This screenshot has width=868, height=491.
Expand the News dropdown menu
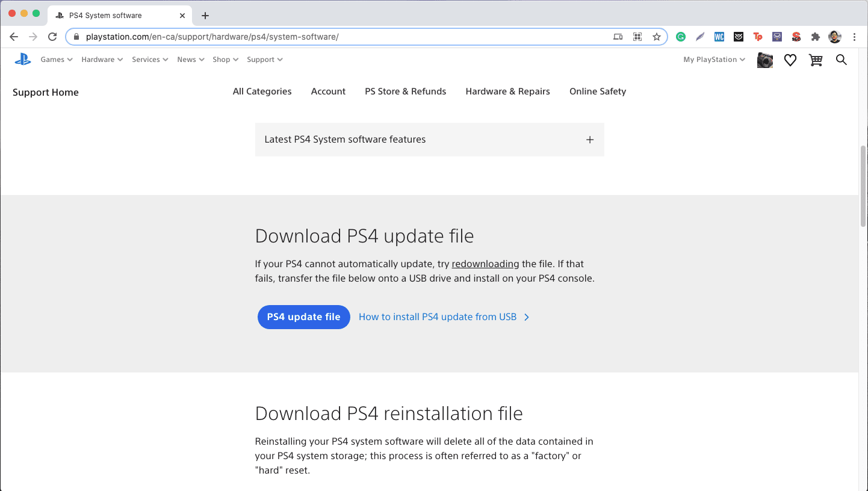[191, 60]
